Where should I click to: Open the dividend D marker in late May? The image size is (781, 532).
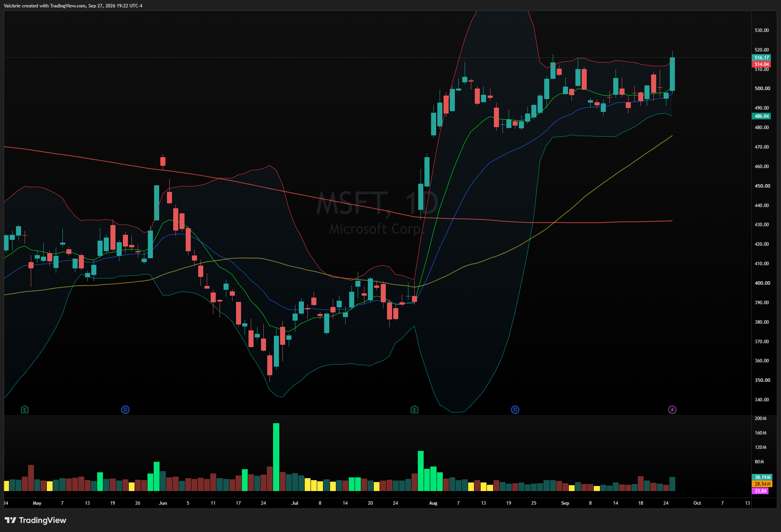click(125, 410)
